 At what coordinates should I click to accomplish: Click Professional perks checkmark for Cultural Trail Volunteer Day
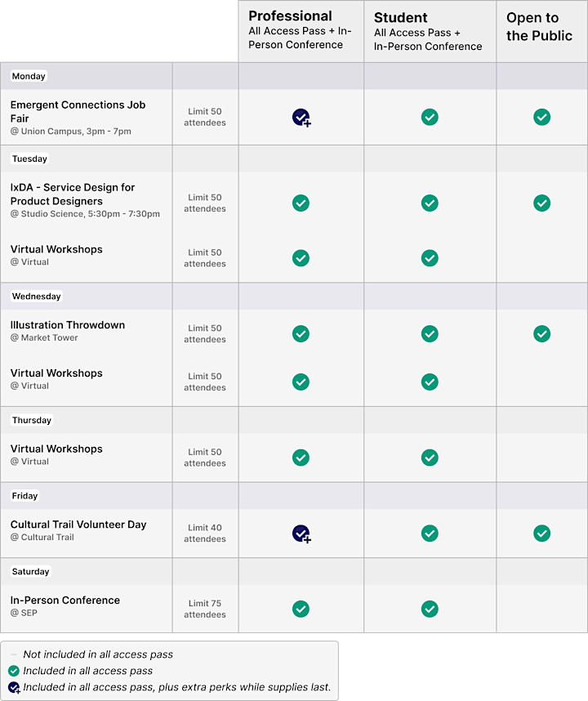(301, 534)
